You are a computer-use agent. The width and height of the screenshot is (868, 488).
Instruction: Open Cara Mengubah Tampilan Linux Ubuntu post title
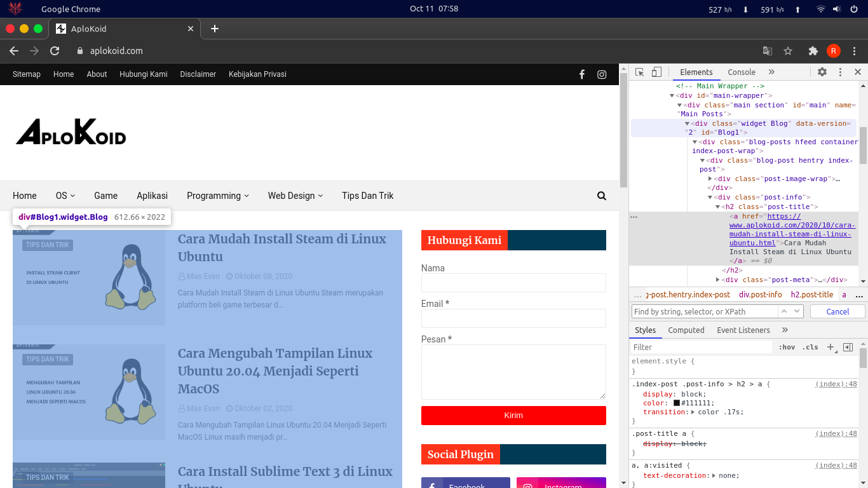[275, 371]
